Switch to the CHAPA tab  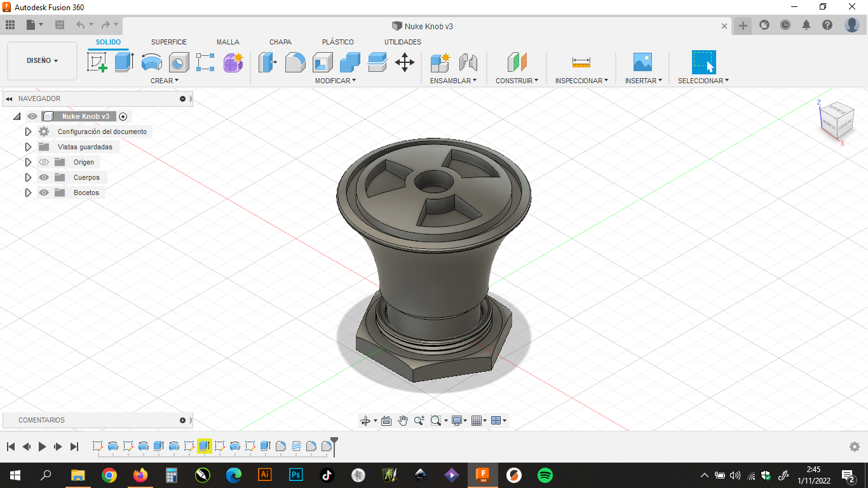pos(280,42)
